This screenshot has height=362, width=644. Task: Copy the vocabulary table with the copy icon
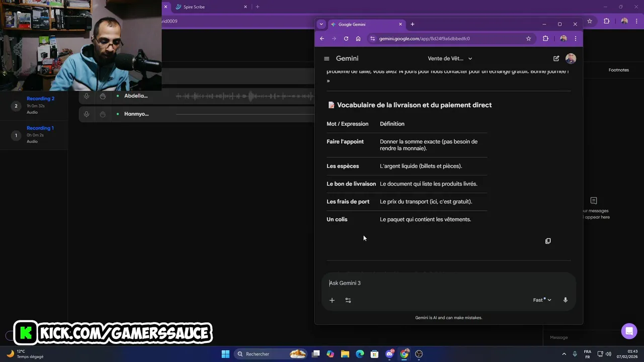(x=548, y=241)
